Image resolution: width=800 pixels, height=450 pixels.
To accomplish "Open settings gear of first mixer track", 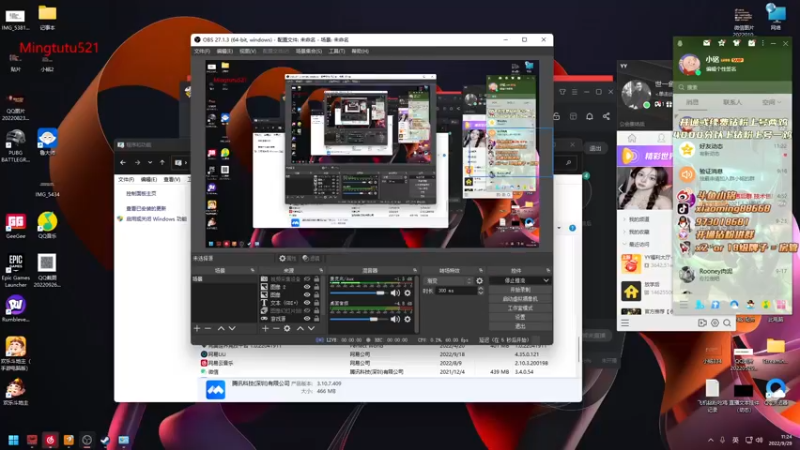I will click(408, 293).
